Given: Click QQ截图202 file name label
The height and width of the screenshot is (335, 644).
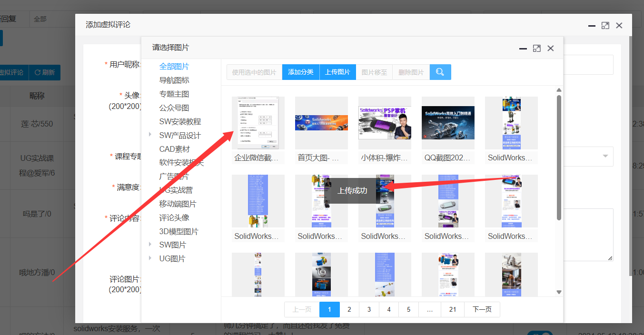Looking at the screenshot, I should (448, 158).
